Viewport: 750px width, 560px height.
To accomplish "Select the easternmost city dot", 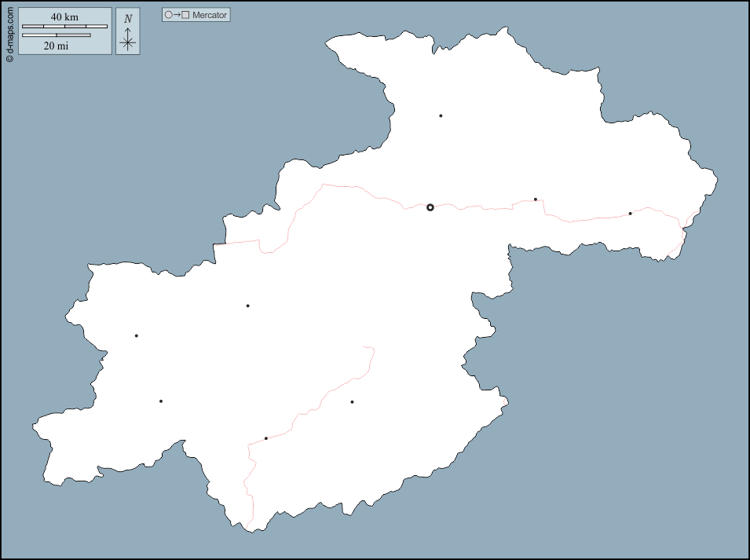I will 630,214.
